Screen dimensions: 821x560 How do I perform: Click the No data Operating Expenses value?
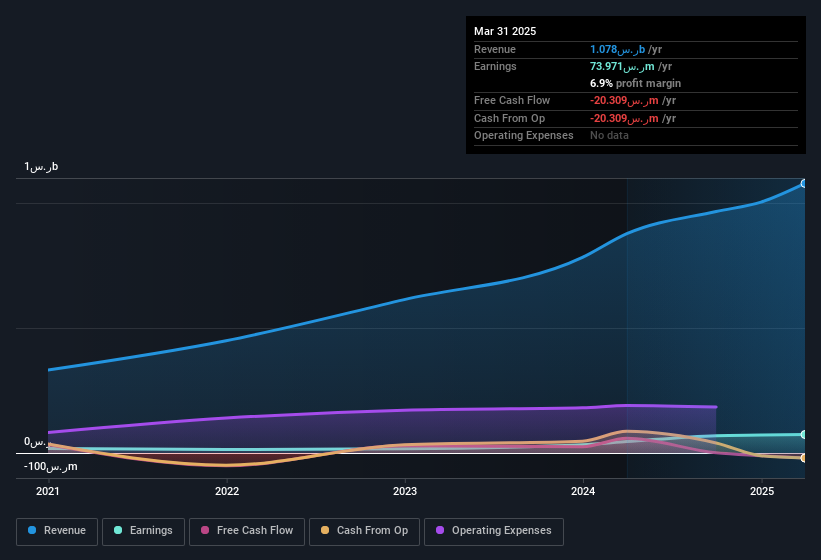[609, 135]
